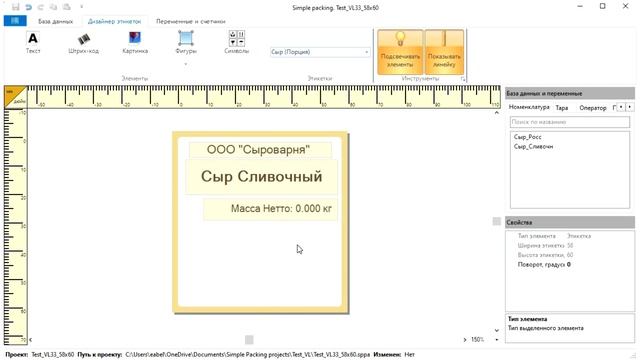Switch to the Оператор panel tab
This screenshot has width=640, height=360.
coord(593,108)
